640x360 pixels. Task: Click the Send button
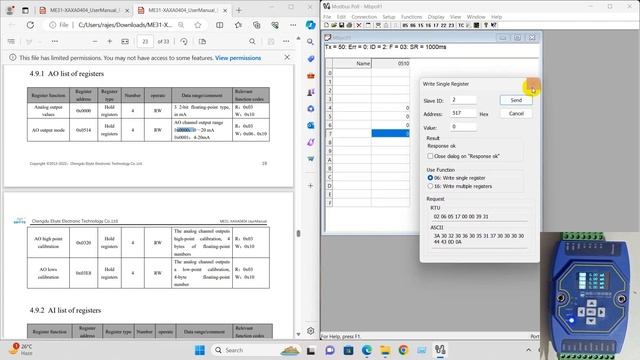[x=516, y=100]
